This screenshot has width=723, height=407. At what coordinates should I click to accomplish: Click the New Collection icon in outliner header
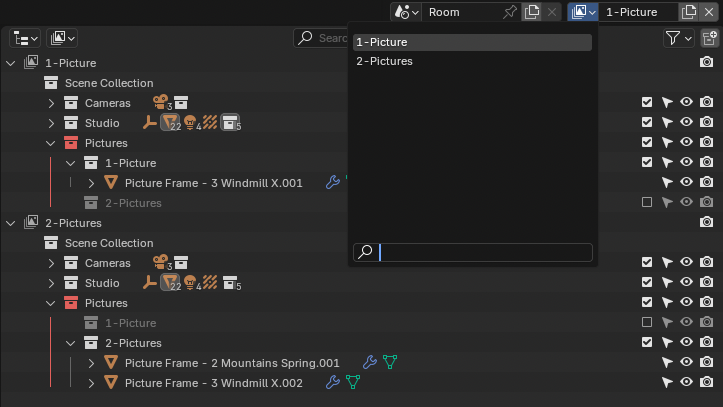point(709,38)
